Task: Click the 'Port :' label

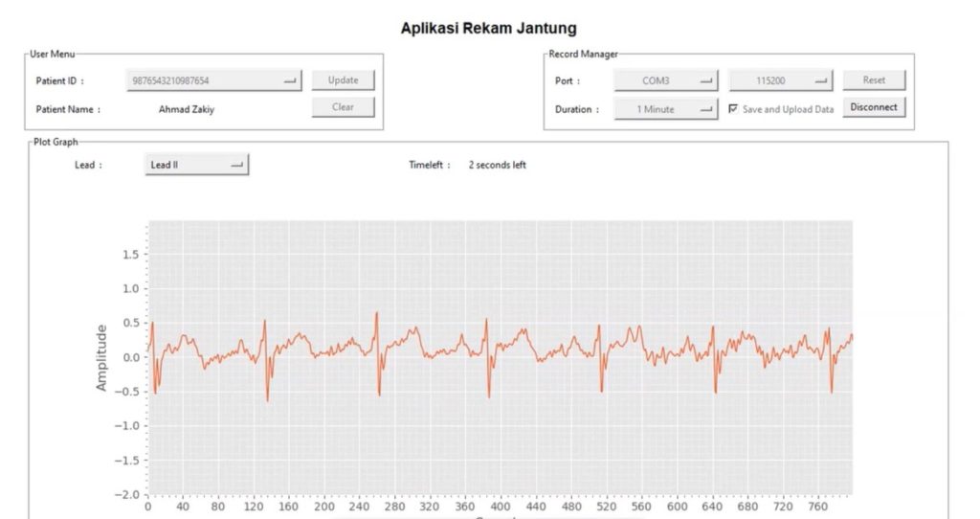Action: 568,81
